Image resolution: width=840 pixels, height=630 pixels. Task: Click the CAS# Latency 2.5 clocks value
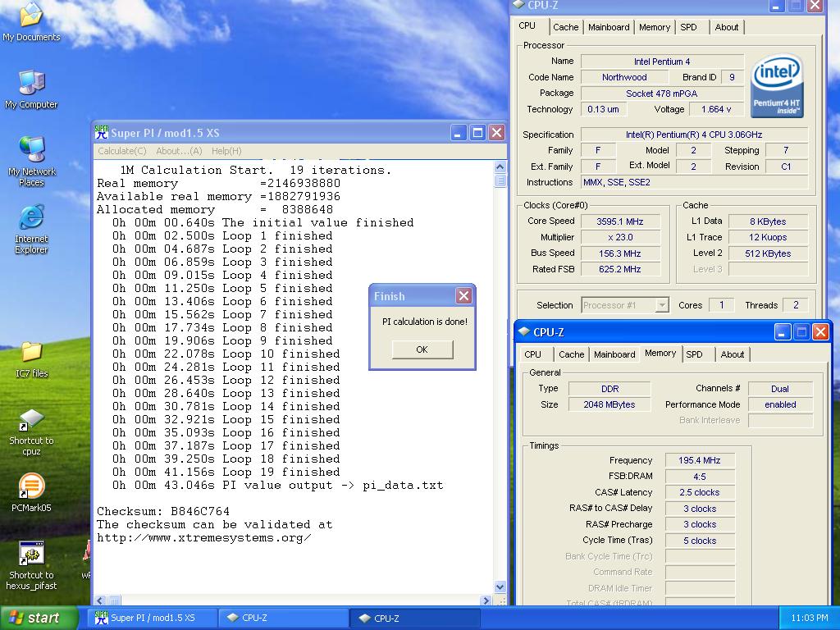coord(700,492)
